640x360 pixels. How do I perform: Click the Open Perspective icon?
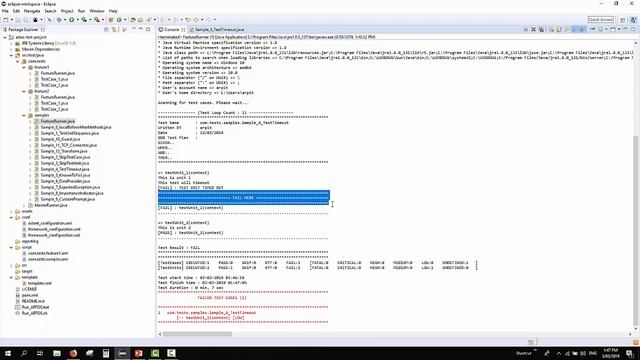pyautogui.click(x=623, y=20)
